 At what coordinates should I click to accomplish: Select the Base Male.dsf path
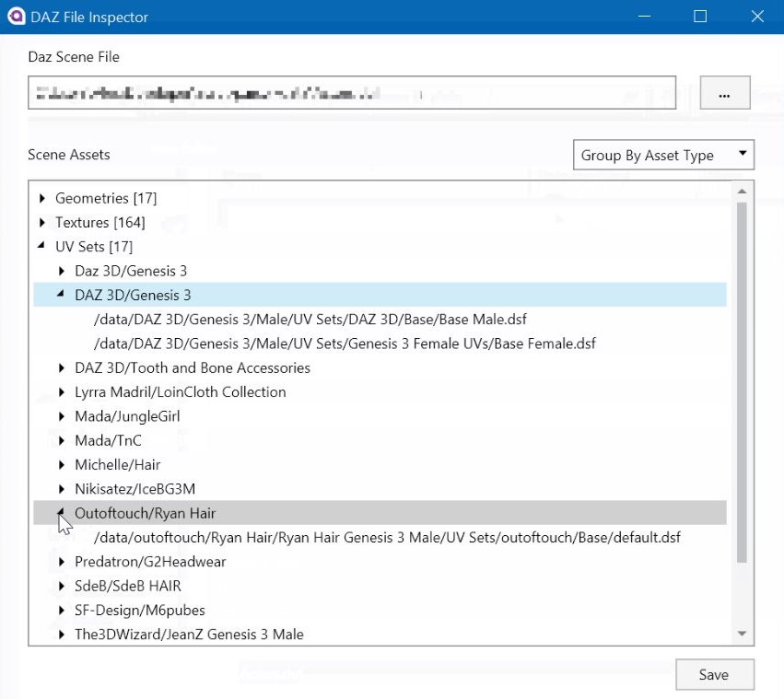(310, 319)
